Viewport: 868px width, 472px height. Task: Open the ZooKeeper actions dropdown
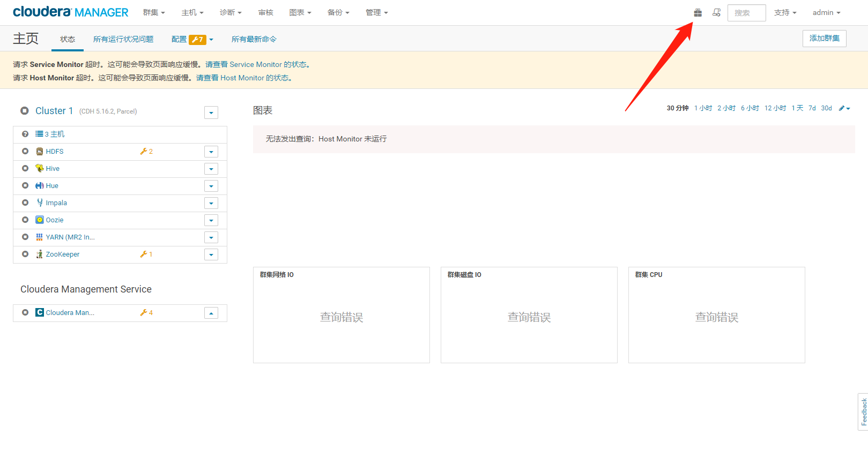click(211, 254)
